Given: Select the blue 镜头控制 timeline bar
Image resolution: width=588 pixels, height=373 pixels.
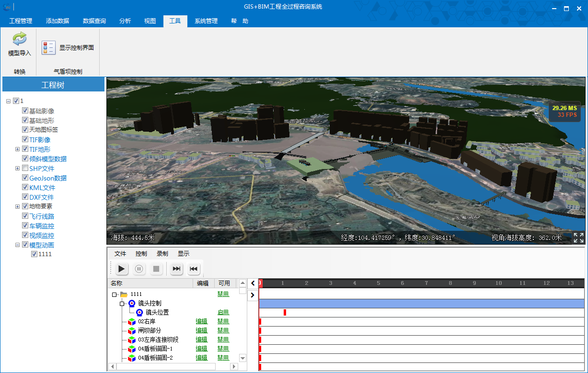Looking at the screenshot, I should [422, 304].
